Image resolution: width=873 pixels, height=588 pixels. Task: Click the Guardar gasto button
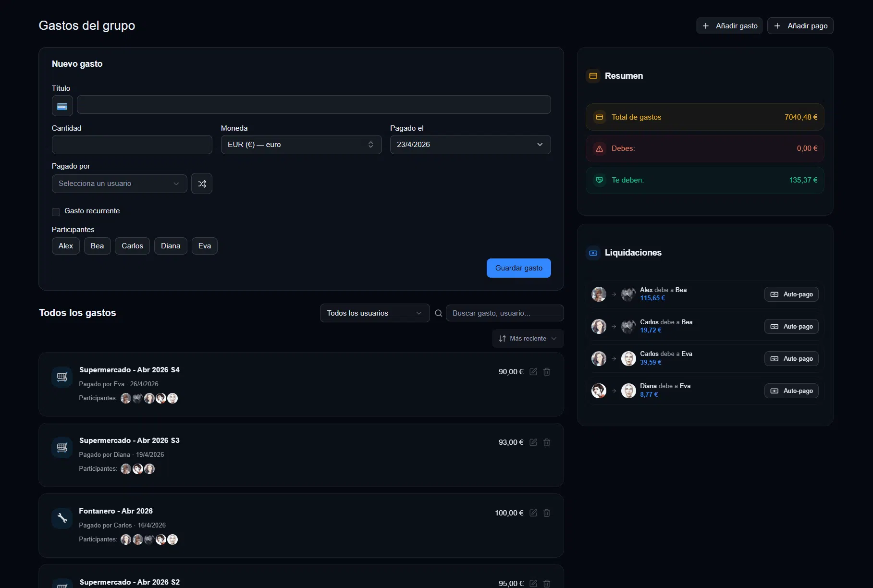point(519,268)
